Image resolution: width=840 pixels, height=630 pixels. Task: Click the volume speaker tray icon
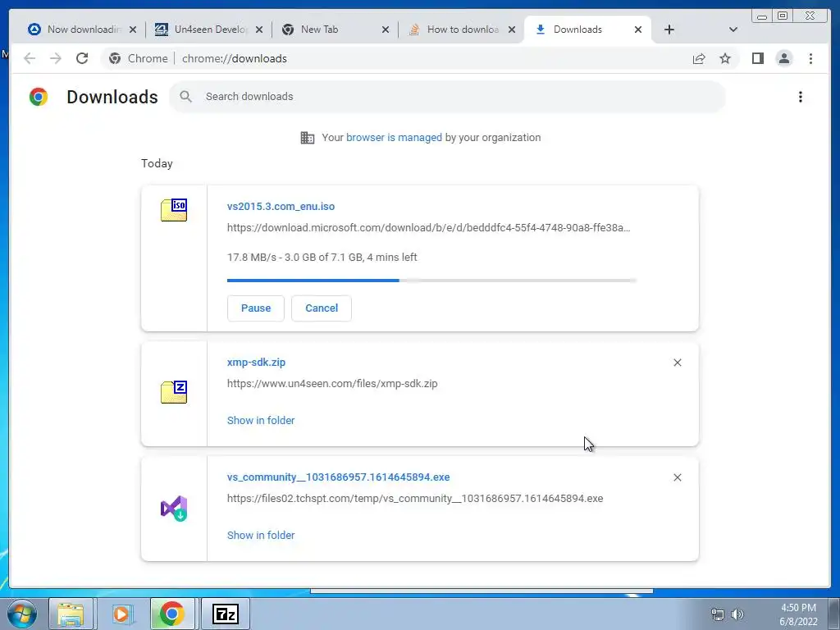pos(737,614)
